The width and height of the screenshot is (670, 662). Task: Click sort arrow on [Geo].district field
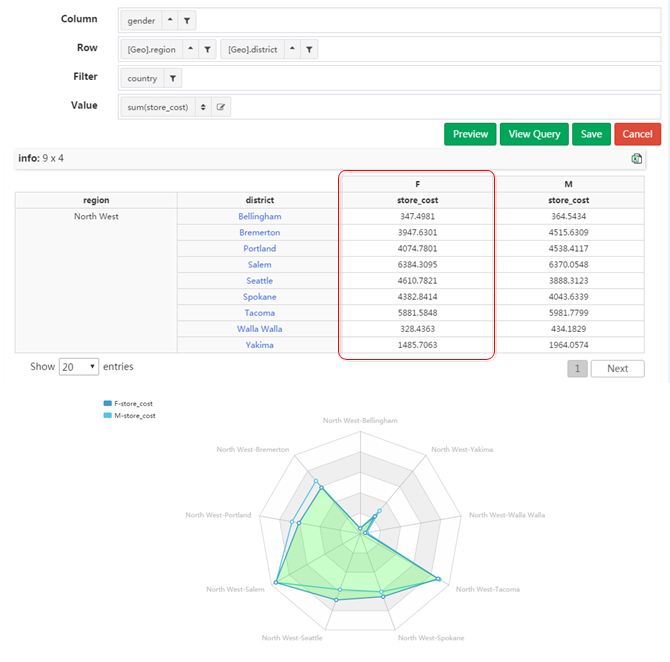(x=291, y=48)
